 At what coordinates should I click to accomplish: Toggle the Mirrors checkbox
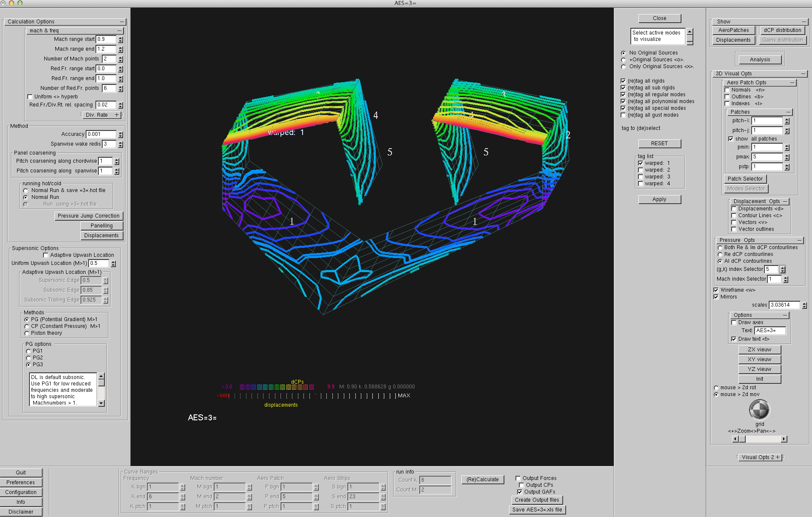[716, 297]
